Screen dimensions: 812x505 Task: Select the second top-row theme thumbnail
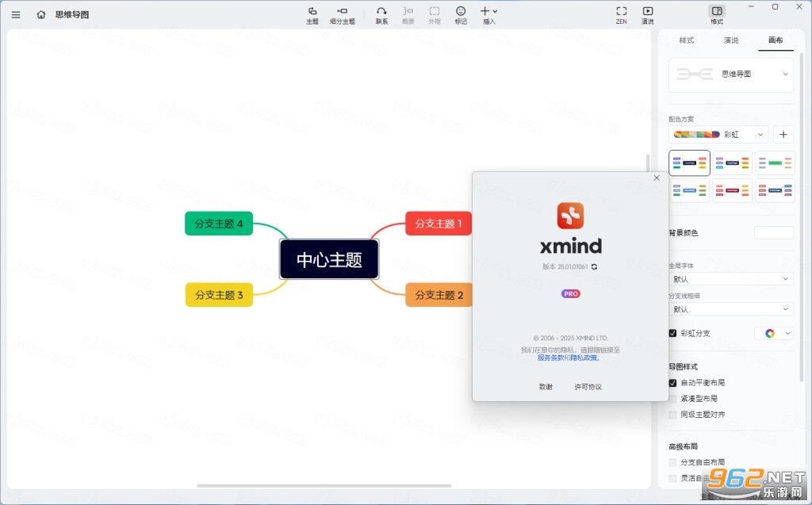(732, 163)
